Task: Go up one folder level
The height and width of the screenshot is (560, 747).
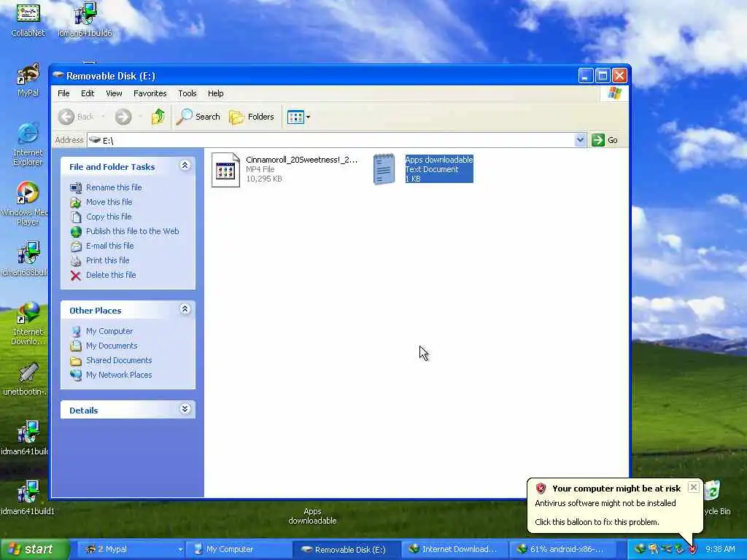Action: (158, 117)
